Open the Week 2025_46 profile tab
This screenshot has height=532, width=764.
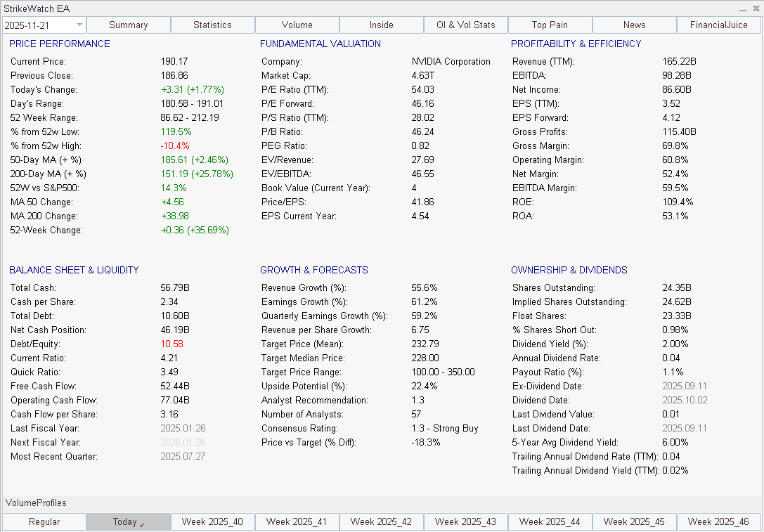pyautogui.click(x=718, y=521)
